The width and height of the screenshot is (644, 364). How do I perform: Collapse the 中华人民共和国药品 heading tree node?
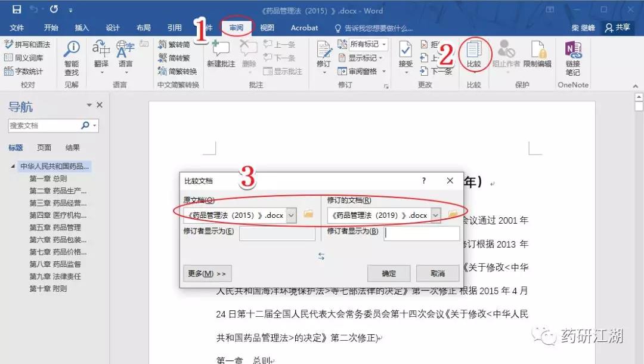pos(13,166)
